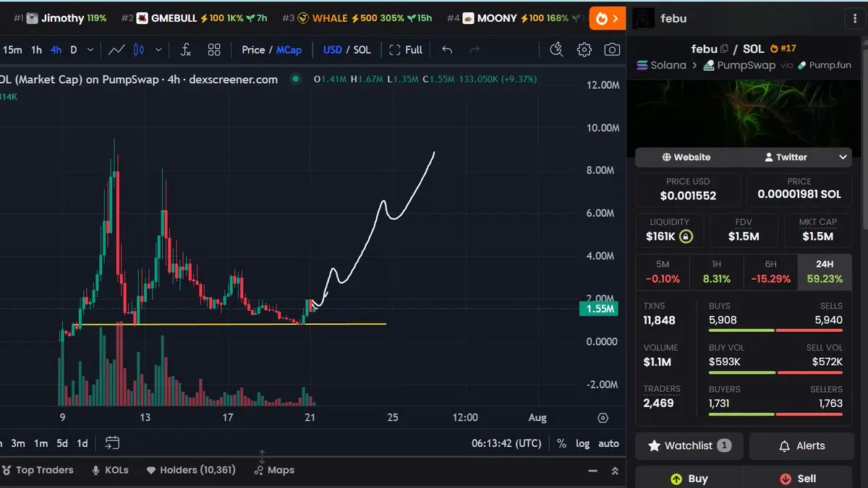This screenshot has height=488, width=868.
Task: Click the green market status dot
Action: [294, 79]
